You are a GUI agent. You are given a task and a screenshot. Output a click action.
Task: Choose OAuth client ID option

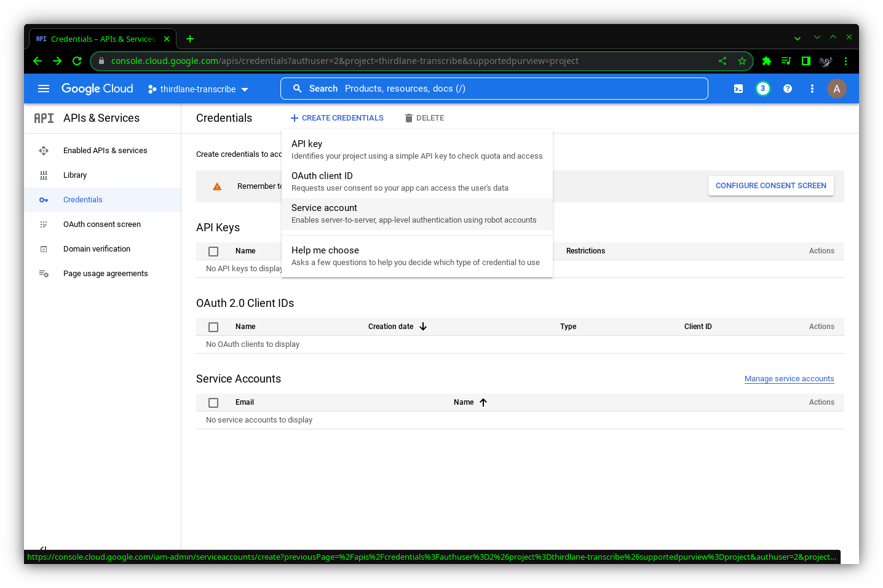point(417,182)
